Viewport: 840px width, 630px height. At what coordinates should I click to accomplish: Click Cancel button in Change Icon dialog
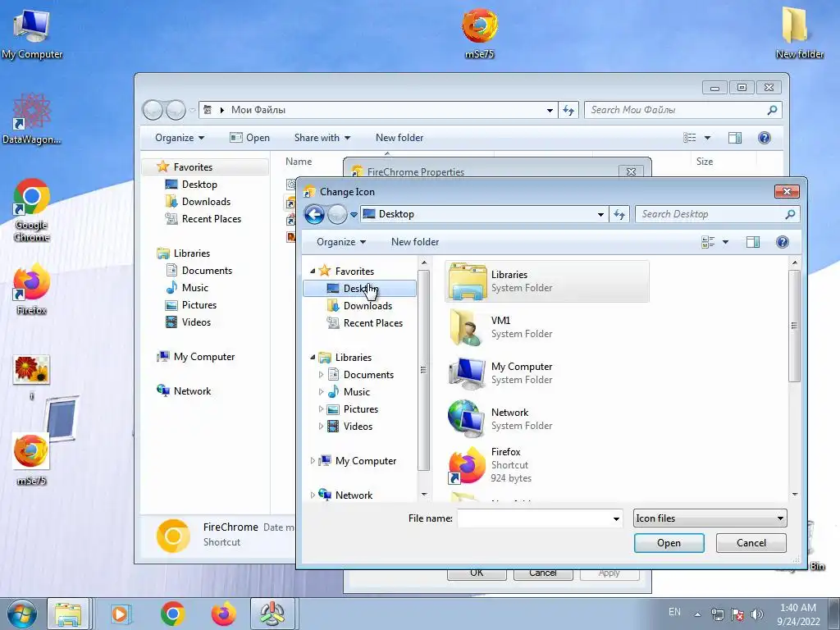click(x=751, y=543)
